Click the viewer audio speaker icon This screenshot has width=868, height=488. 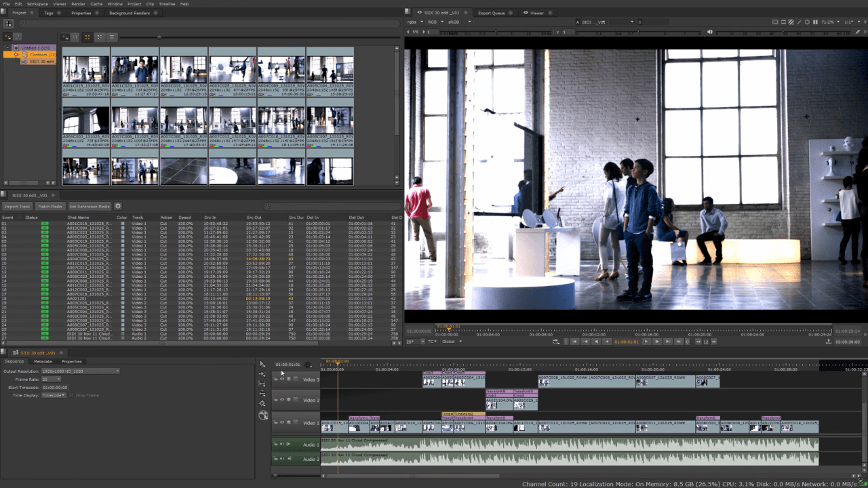(x=710, y=32)
